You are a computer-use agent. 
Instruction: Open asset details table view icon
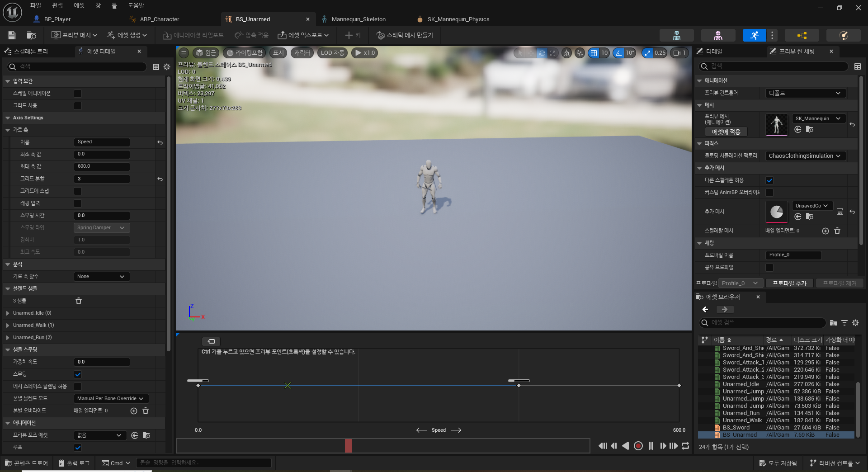tap(156, 67)
